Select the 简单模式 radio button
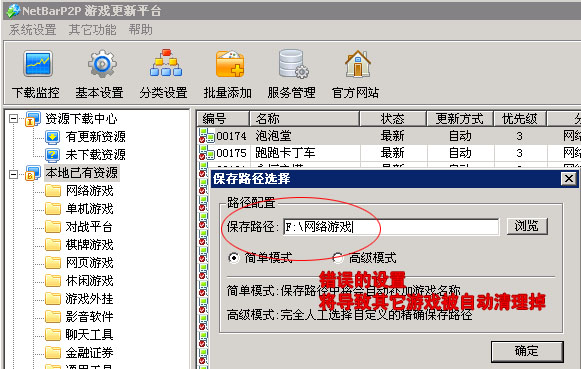Image resolution: width=581 pixels, height=369 pixels. [234, 257]
